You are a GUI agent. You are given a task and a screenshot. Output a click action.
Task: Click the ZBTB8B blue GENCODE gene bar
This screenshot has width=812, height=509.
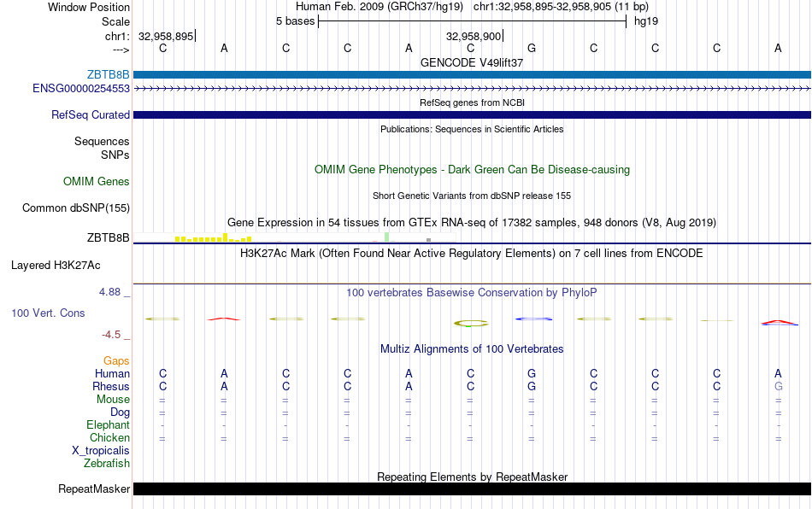472,75
